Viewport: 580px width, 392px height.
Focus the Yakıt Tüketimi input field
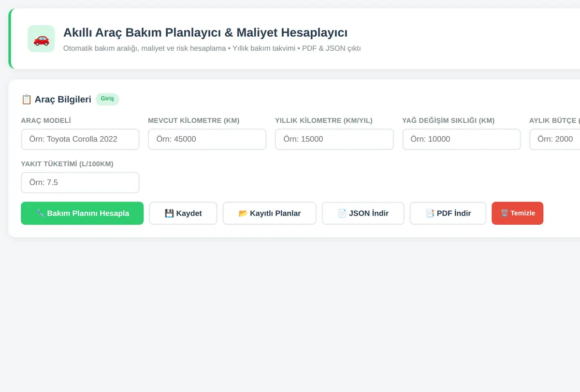coord(80,183)
